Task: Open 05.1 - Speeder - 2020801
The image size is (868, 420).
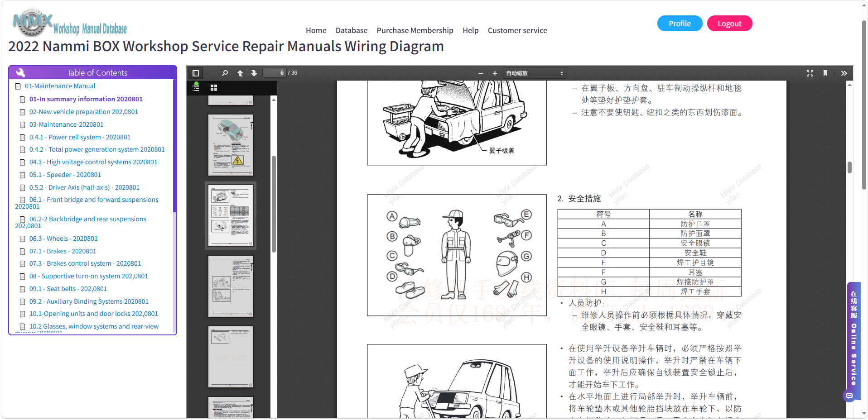Action: pyautogui.click(x=65, y=175)
